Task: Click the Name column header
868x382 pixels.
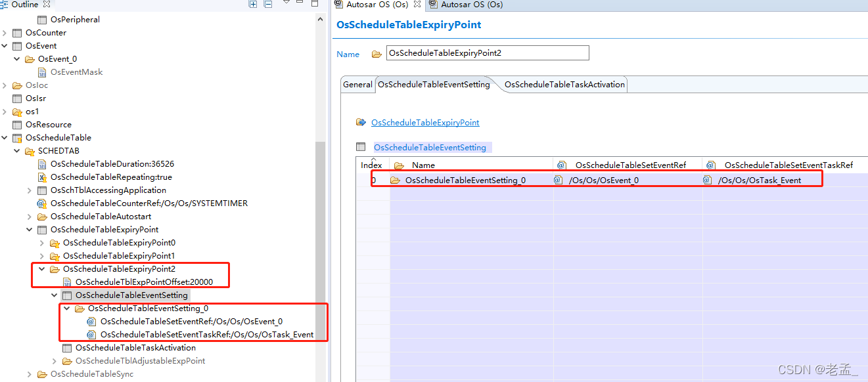Action: [x=471, y=165]
